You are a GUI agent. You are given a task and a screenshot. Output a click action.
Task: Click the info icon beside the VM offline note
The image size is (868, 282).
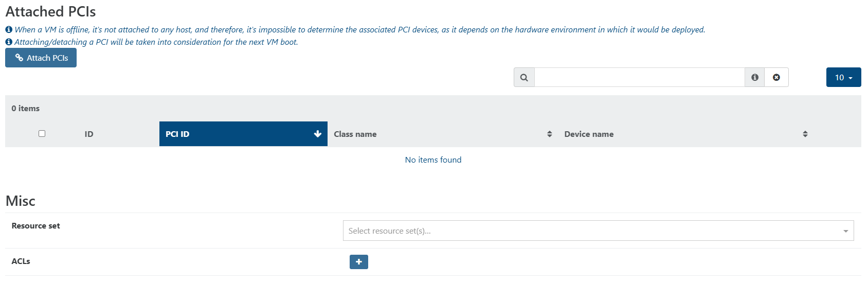(9, 30)
